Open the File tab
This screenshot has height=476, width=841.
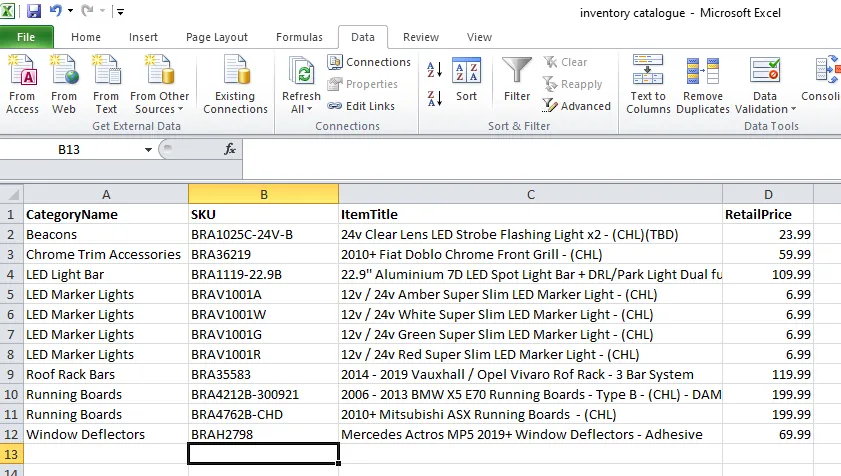click(x=26, y=37)
